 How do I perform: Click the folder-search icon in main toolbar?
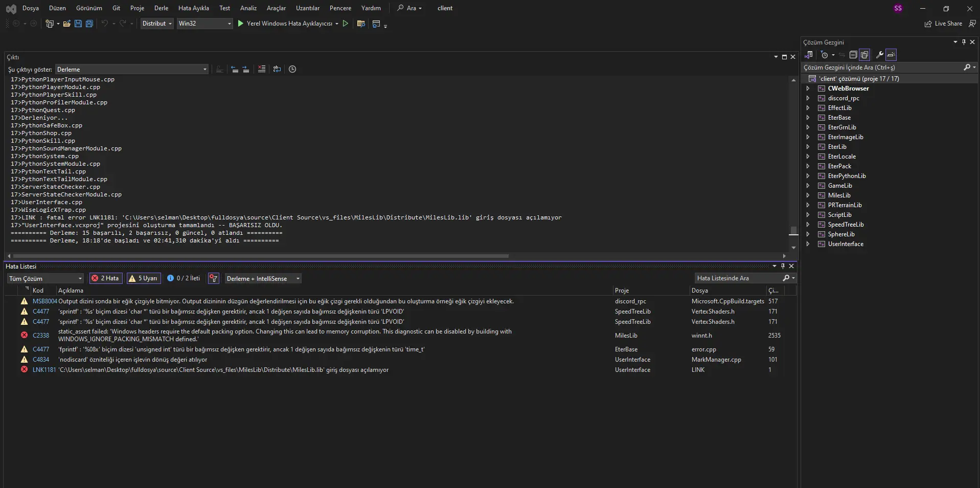[361, 24]
